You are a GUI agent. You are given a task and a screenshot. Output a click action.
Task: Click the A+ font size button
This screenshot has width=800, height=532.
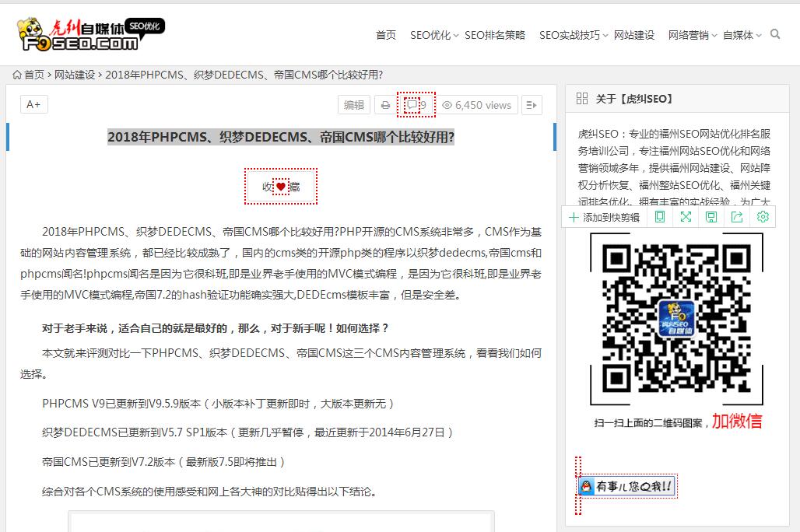[x=33, y=103]
